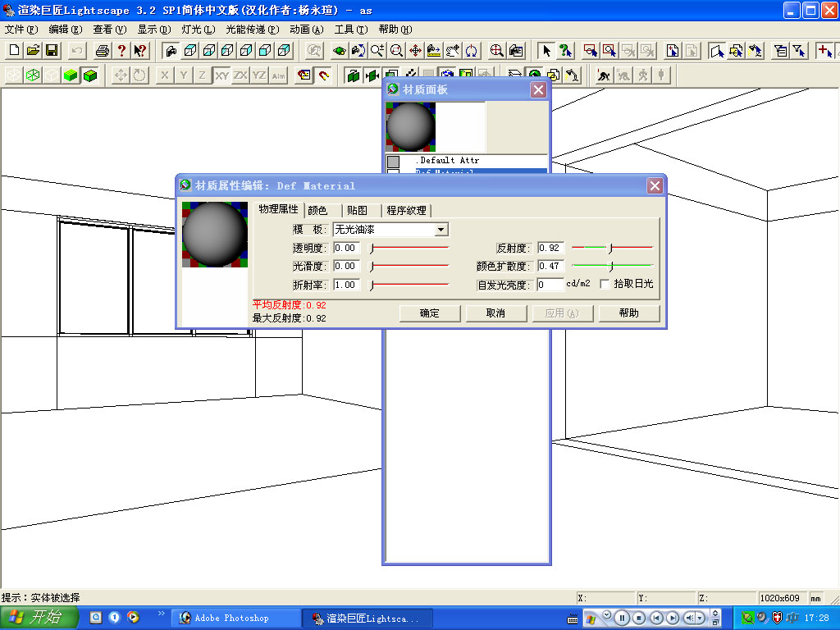Image resolution: width=840 pixels, height=630 pixels.
Task: Toggle the magnet snap icon
Action: coord(323,75)
